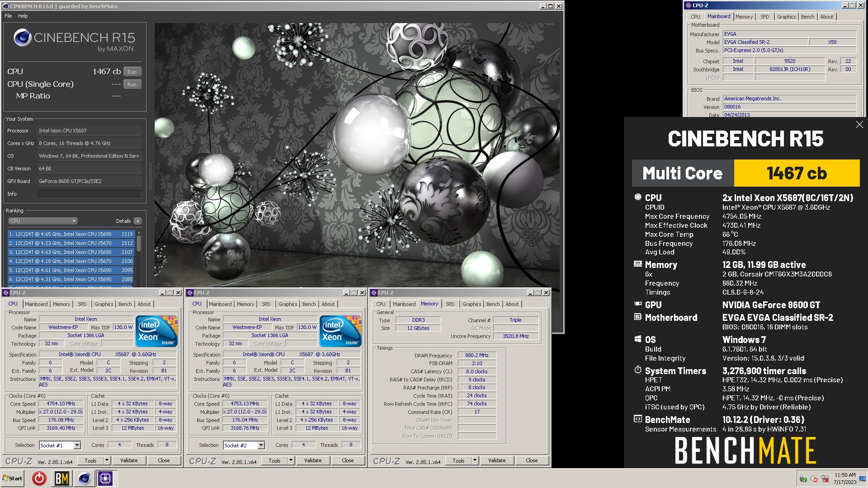
Task: Click the Intel Xeon logo in Socket #2 CPU-Z
Action: click(x=340, y=331)
